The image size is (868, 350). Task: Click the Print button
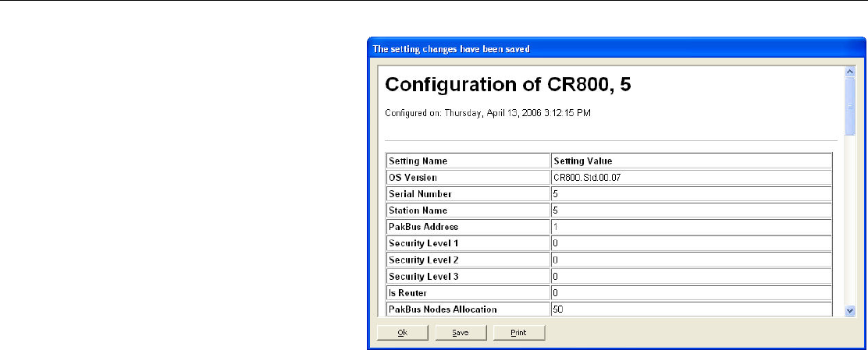point(519,332)
